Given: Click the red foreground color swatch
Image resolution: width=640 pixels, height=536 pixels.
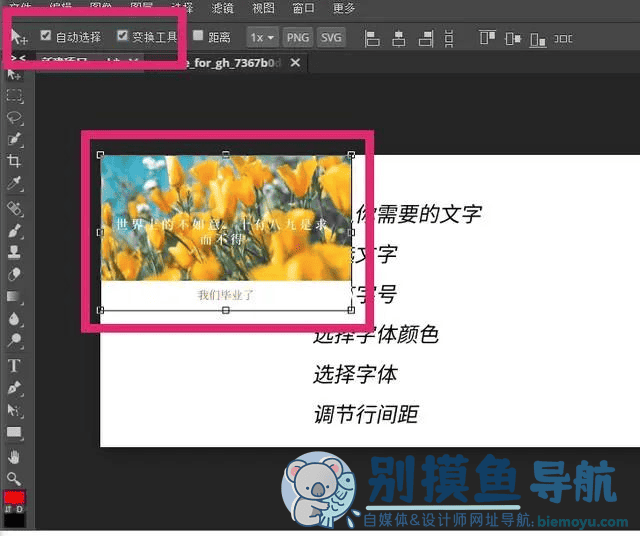Looking at the screenshot, I should pos(14,498).
